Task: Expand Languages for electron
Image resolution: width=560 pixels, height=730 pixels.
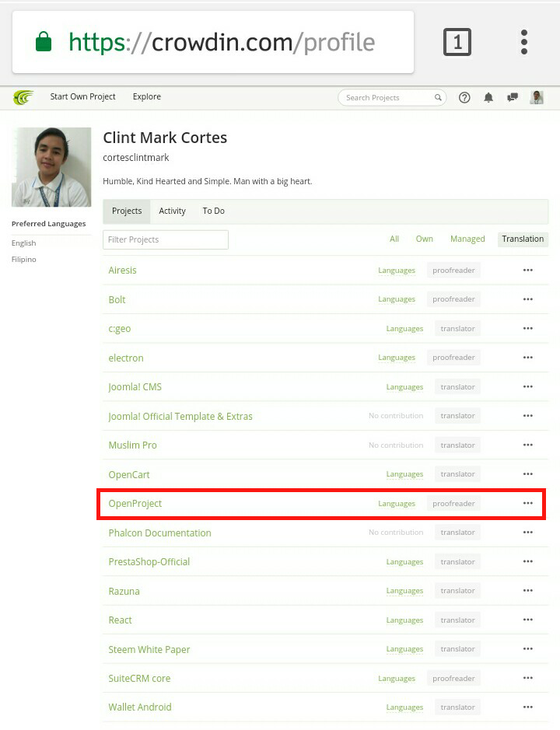Action: [x=397, y=358]
